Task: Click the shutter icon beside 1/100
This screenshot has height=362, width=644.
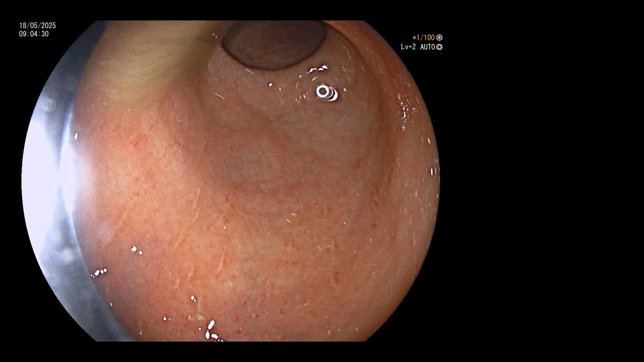Action: [439, 38]
